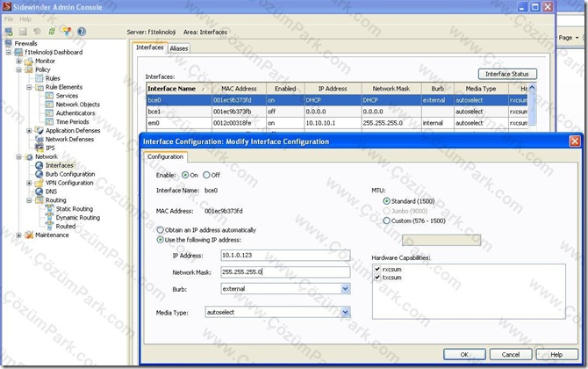Expand the Maintenance tree node

pos(18,235)
